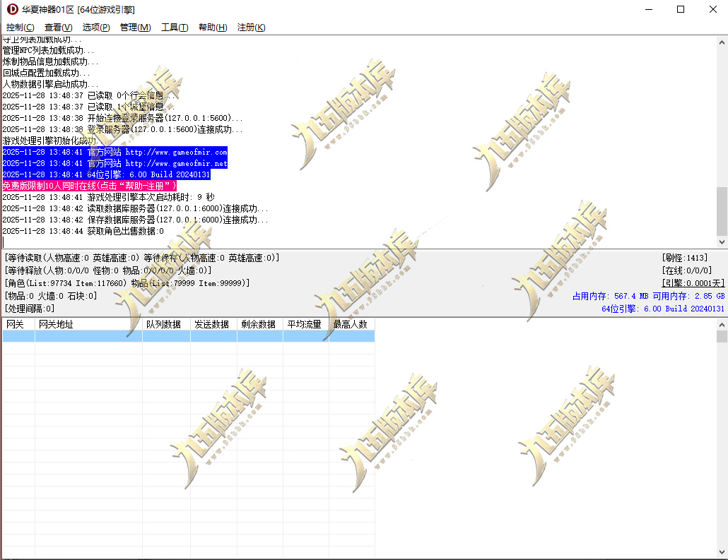Click the 回城点配置加载成功 log line
Viewport: 728px width, 560px height.
point(47,73)
